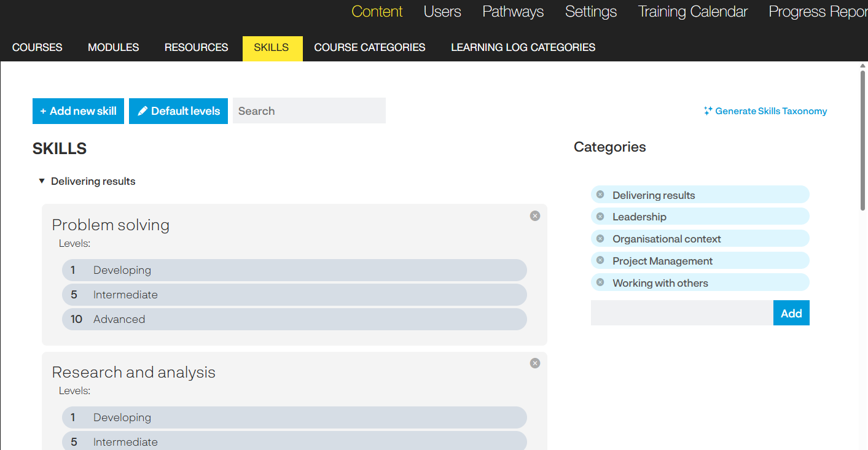Click the Add new skill button

click(79, 111)
